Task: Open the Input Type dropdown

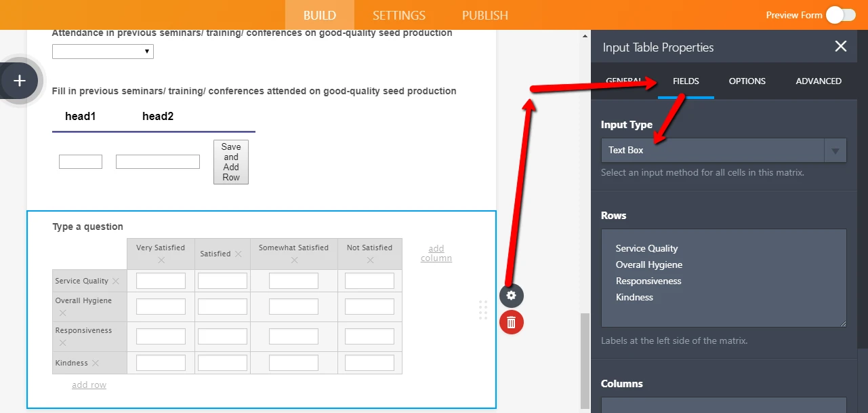Action: coord(723,151)
